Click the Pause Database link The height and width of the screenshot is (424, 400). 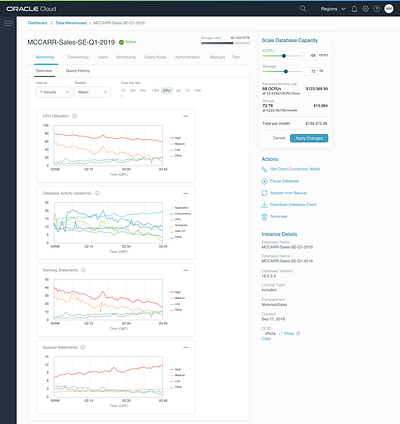tap(284, 181)
